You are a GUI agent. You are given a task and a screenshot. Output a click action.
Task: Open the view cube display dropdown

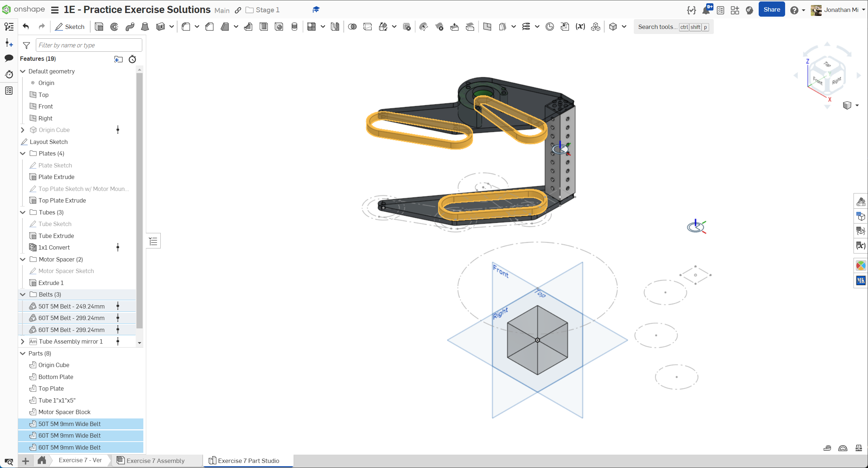(857, 106)
